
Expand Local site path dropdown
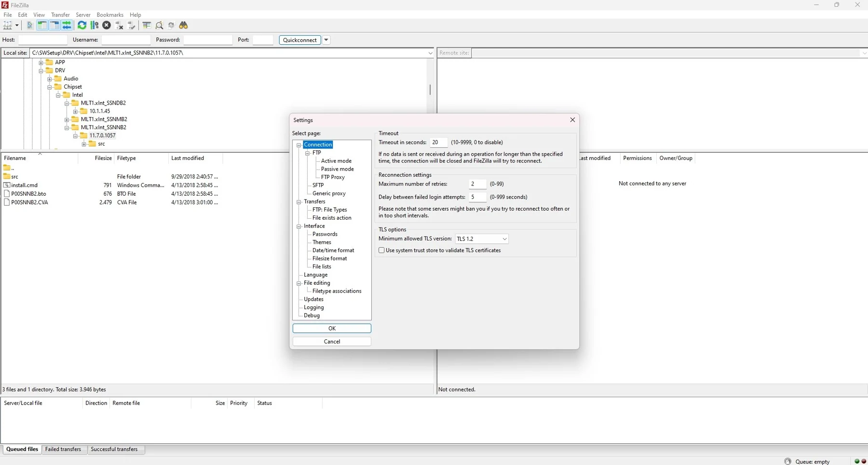pyautogui.click(x=430, y=53)
